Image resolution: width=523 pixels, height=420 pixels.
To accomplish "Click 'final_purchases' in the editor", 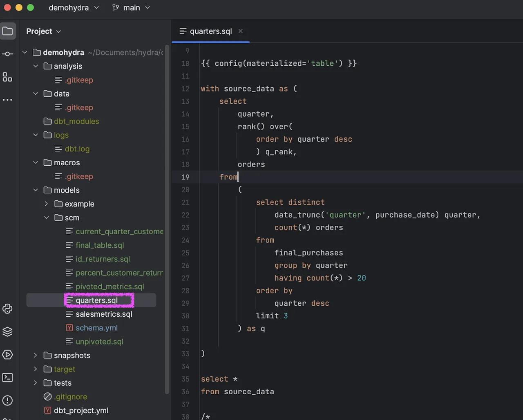I will (308, 253).
